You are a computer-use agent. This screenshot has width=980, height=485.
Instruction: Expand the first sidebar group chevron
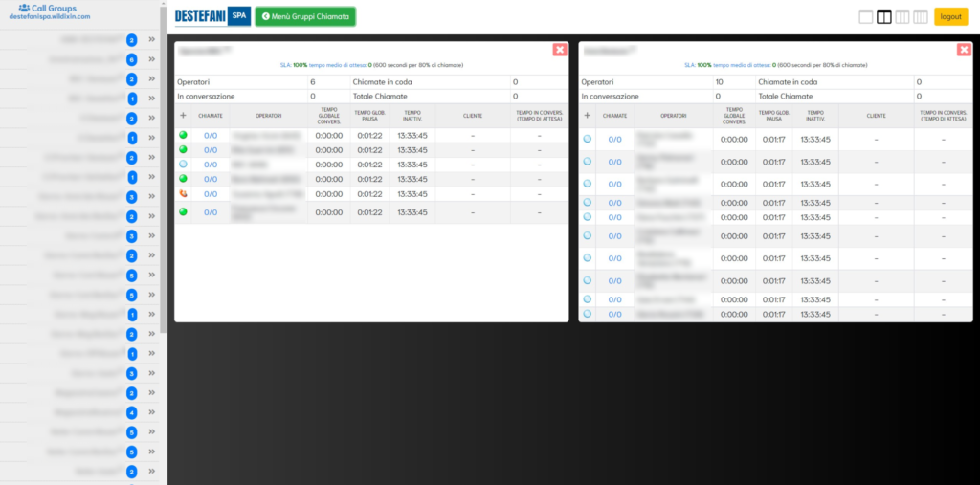(x=151, y=40)
